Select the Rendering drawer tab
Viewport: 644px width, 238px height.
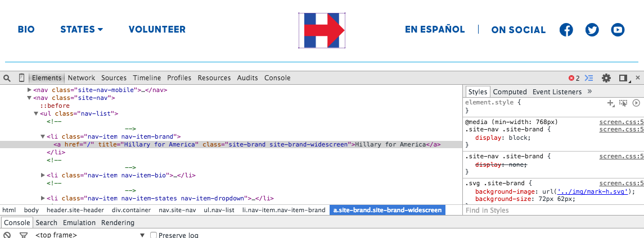coord(118,222)
